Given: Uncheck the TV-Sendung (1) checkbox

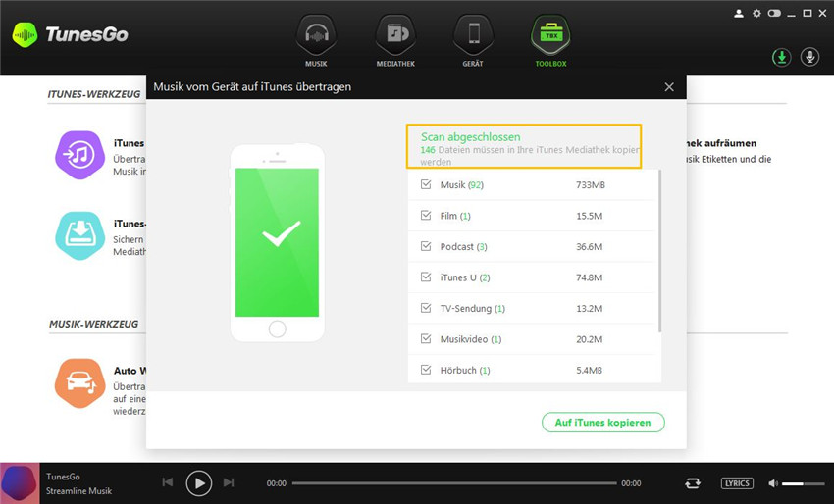Looking at the screenshot, I should [426, 308].
